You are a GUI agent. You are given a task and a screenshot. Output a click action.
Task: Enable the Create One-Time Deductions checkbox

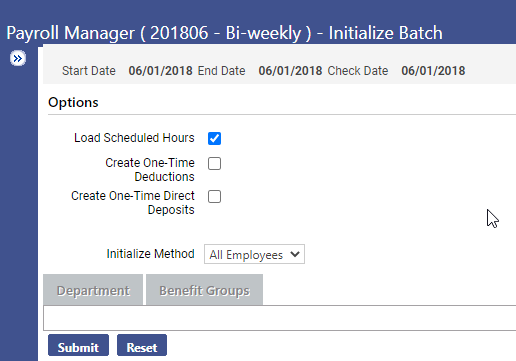click(x=214, y=163)
